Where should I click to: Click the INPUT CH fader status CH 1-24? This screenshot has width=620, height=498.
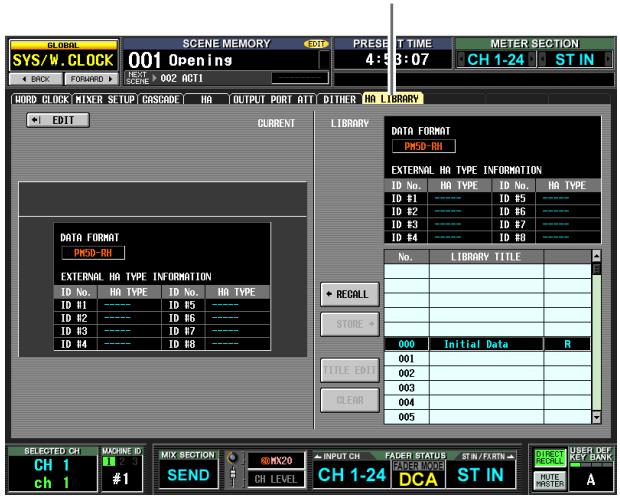[352, 475]
